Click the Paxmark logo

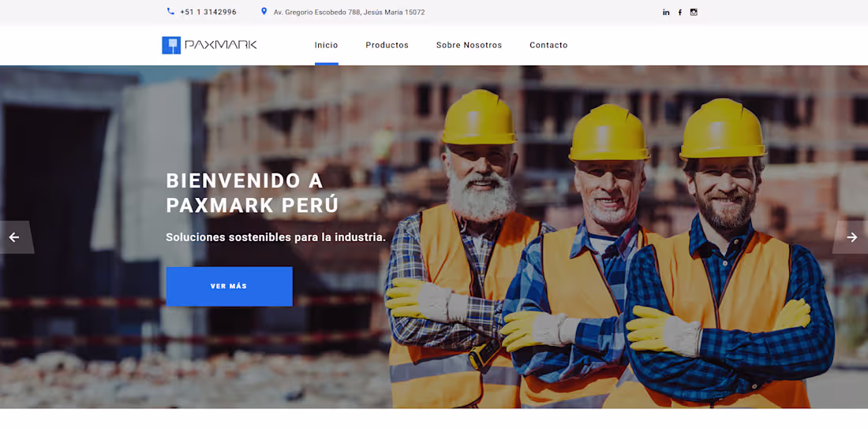click(209, 45)
